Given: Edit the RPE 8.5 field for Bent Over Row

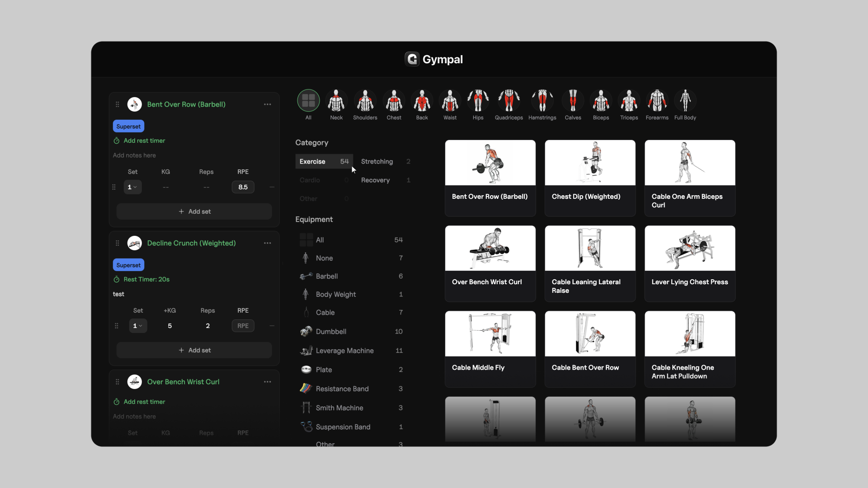Looking at the screenshot, I should coord(243,187).
